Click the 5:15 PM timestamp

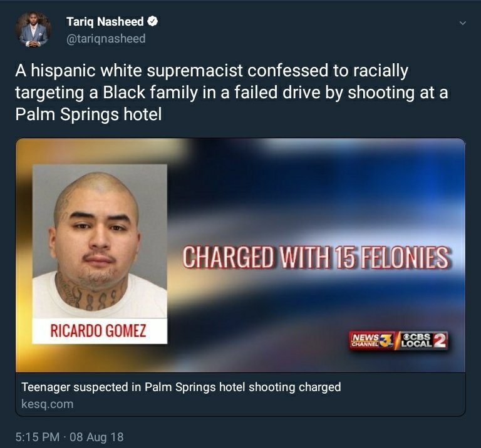(38, 437)
